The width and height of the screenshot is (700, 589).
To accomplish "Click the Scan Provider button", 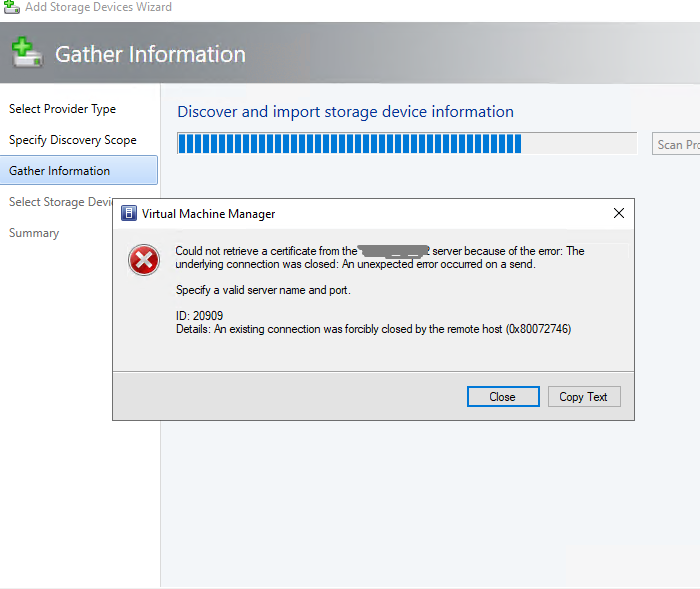I will [x=676, y=144].
